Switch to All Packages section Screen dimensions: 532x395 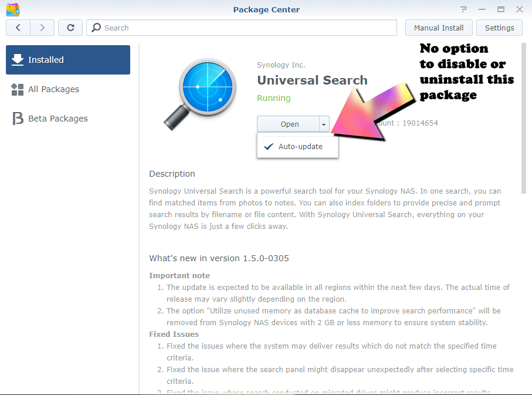pyautogui.click(x=68, y=89)
